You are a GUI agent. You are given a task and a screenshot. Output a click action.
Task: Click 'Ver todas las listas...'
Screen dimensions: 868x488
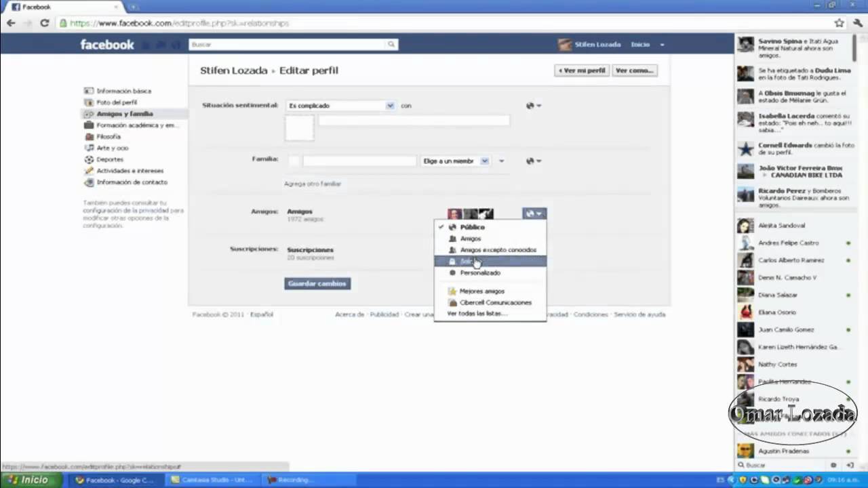(x=477, y=314)
